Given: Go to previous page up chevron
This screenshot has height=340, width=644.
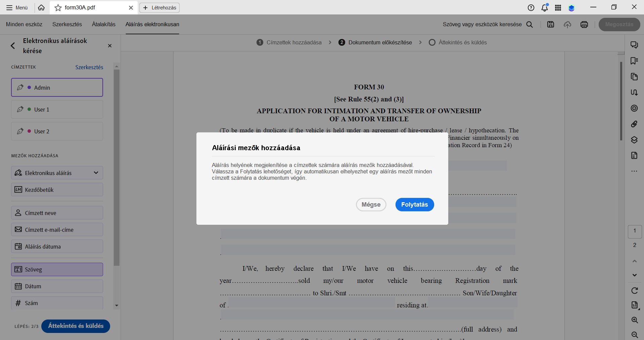Looking at the screenshot, I should click(x=635, y=261).
